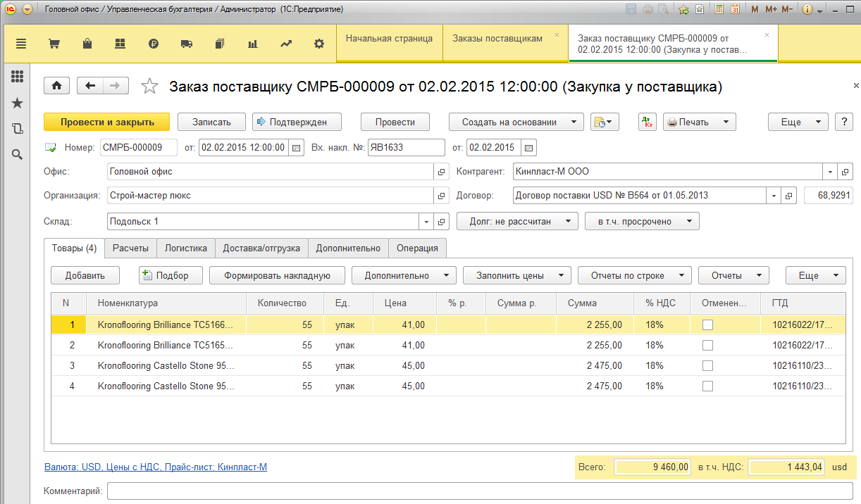Image resolution: width=861 pixels, height=504 pixels.
Task: Open the Логистика tab
Action: (186, 248)
